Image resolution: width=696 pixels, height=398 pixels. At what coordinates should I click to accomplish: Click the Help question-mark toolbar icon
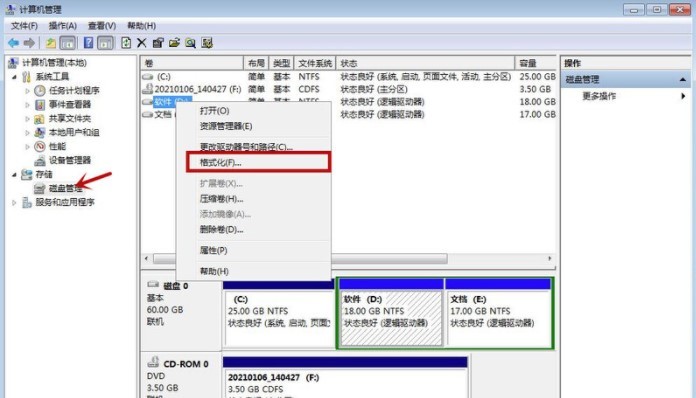(x=88, y=43)
